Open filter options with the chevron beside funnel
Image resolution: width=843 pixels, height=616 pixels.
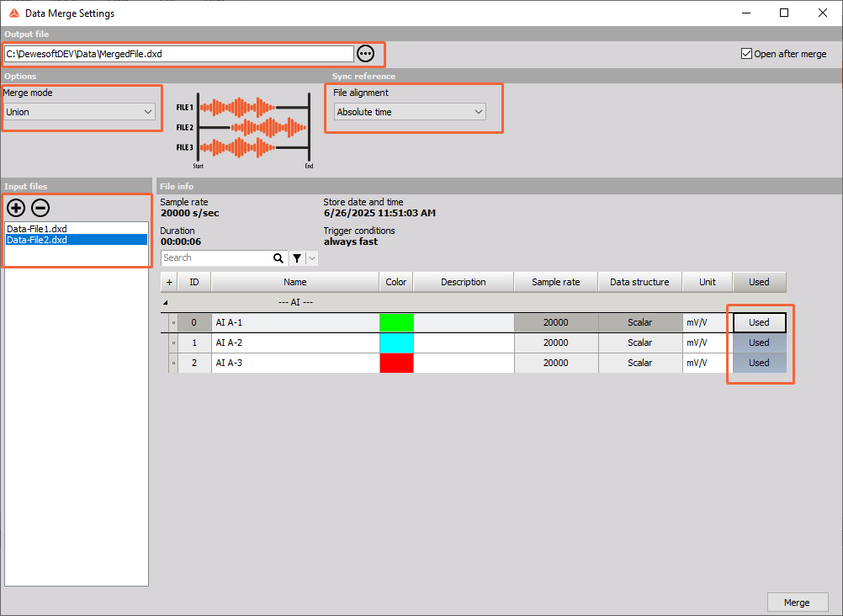pos(311,258)
